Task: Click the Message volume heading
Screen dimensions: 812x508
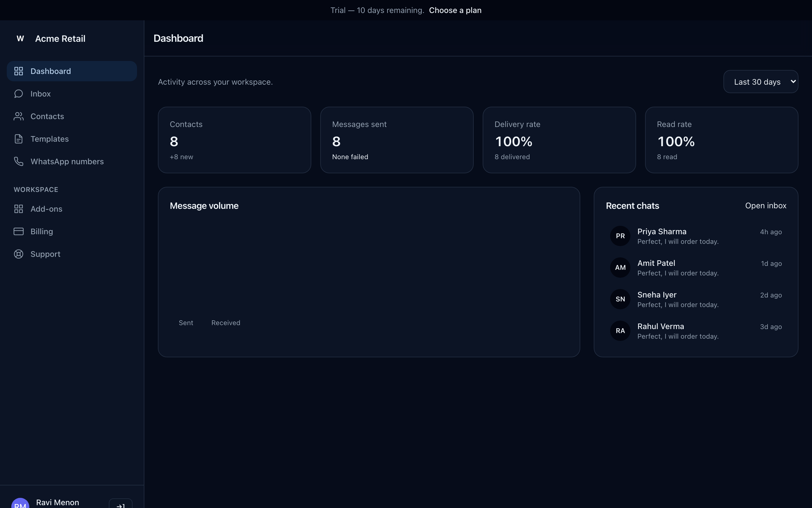Action: 204,206
